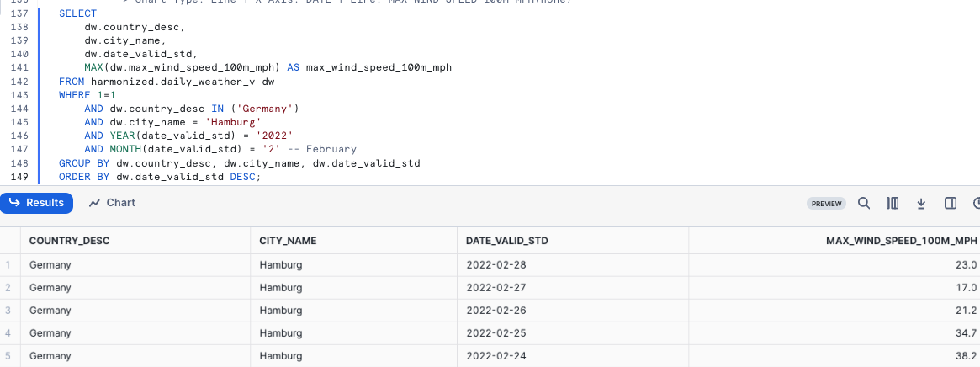Click the CITY_NAME column header
Screen dimensions: 980x367
pos(288,241)
